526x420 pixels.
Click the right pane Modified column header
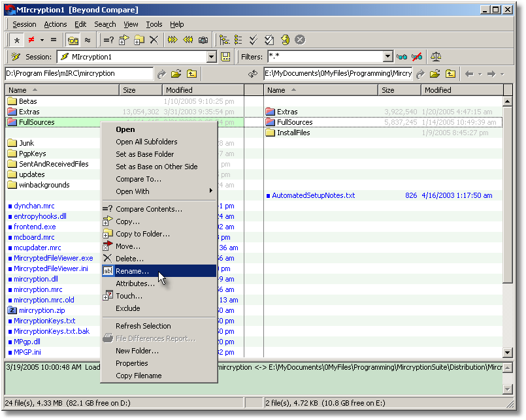pos(462,90)
